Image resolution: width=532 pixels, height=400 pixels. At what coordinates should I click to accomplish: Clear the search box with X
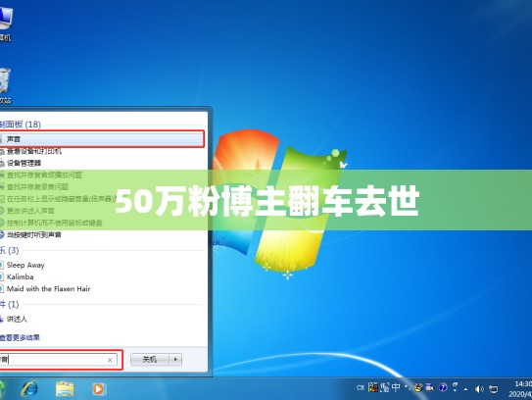pos(110,360)
